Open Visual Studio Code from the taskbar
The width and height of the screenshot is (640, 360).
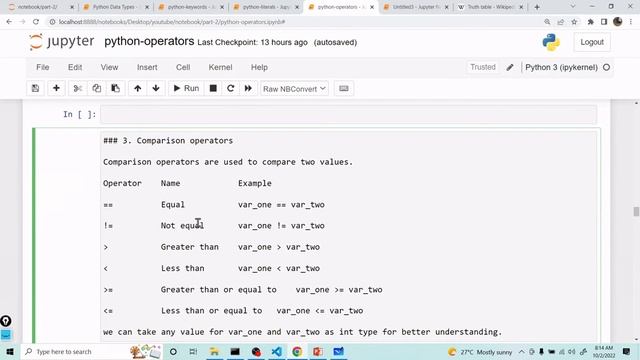276,351
